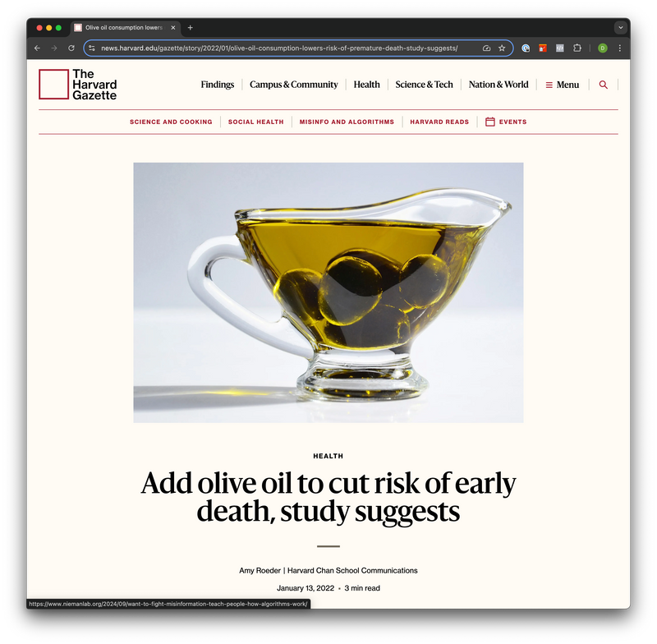Open Misinfo and Algorithms link

(347, 122)
